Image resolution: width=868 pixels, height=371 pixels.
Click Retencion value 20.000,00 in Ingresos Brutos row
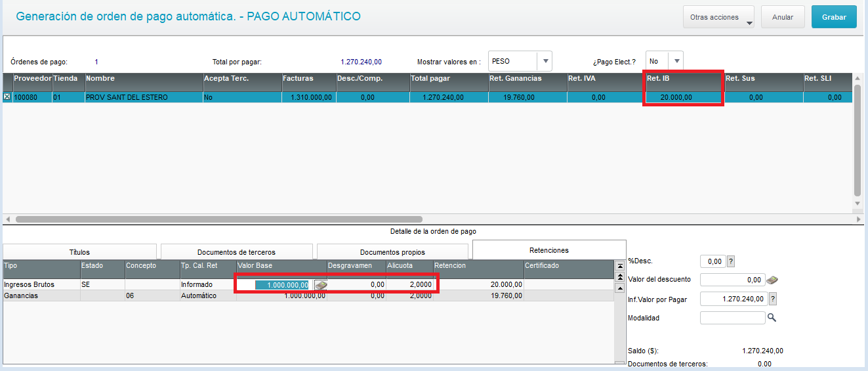(478, 285)
